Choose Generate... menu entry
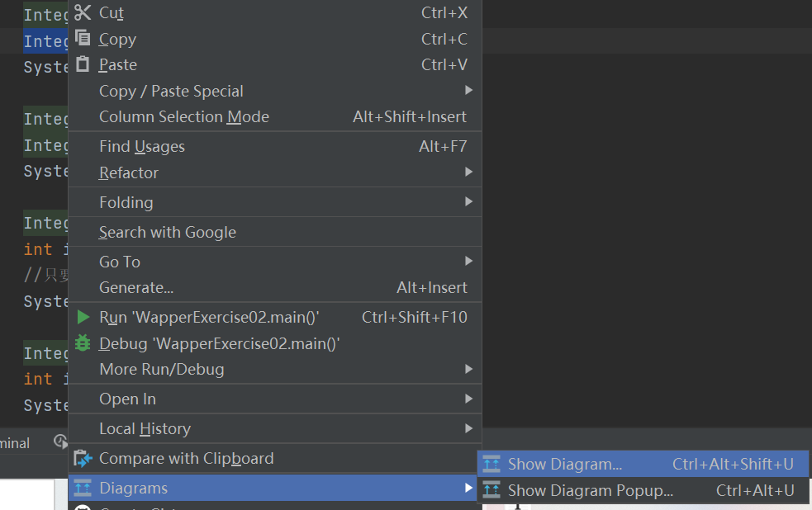Screen dimensions: 812x510 tap(275, 287)
